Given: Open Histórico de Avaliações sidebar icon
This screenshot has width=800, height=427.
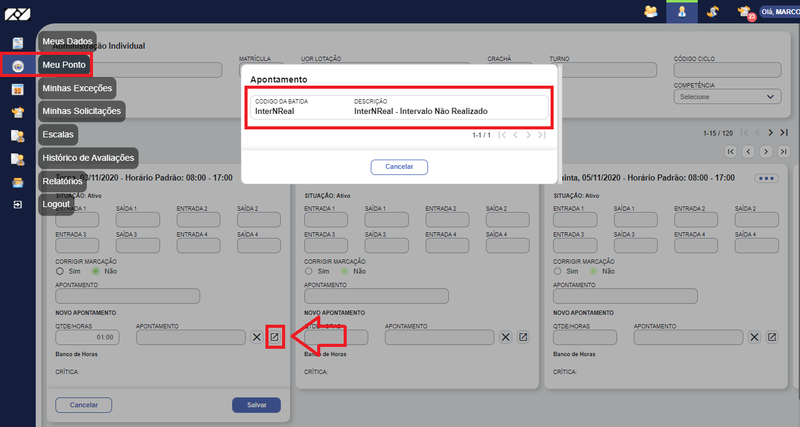Looking at the screenshot, I should click(18, 159).
